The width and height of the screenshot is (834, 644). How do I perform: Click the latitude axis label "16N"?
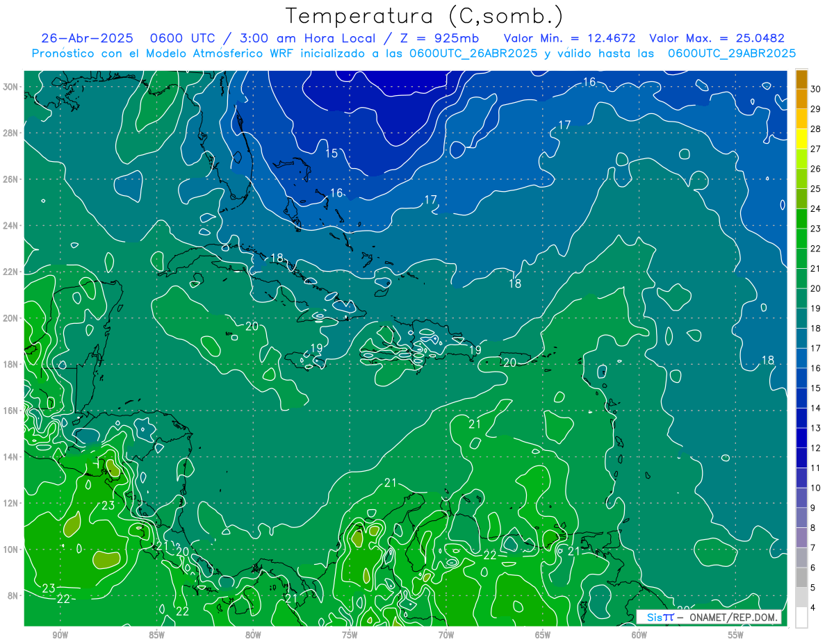[11, 411]
